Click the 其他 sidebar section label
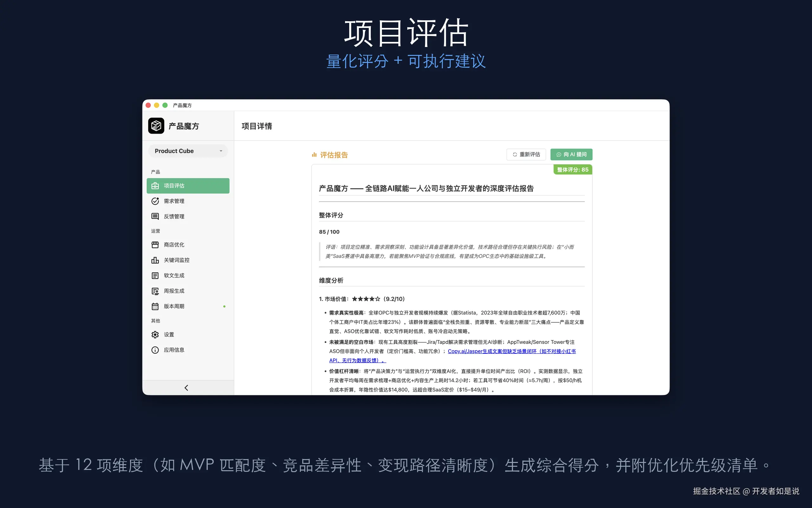Viewport: 812px width, 508px height. [x=155, y=321]
